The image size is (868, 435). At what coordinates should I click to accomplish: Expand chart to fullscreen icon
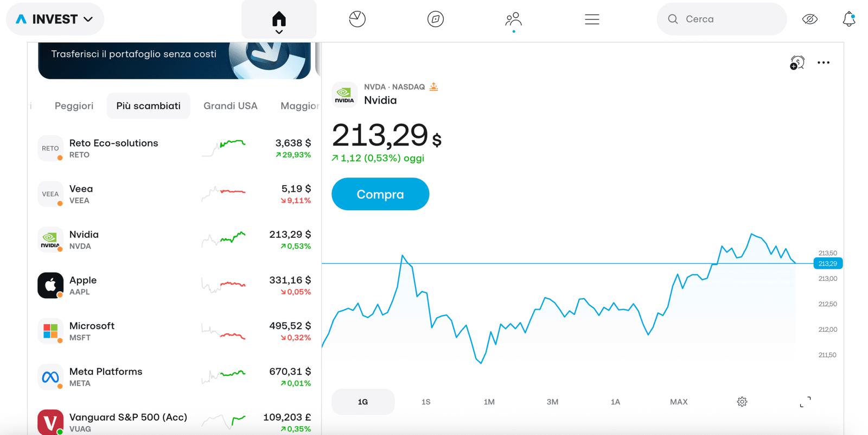click(805, 402)
